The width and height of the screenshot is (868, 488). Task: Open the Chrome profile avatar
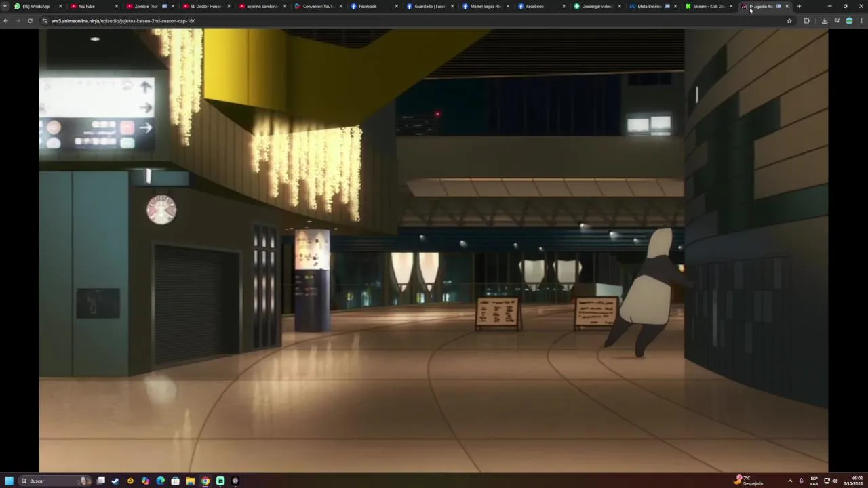click(849, 21)
